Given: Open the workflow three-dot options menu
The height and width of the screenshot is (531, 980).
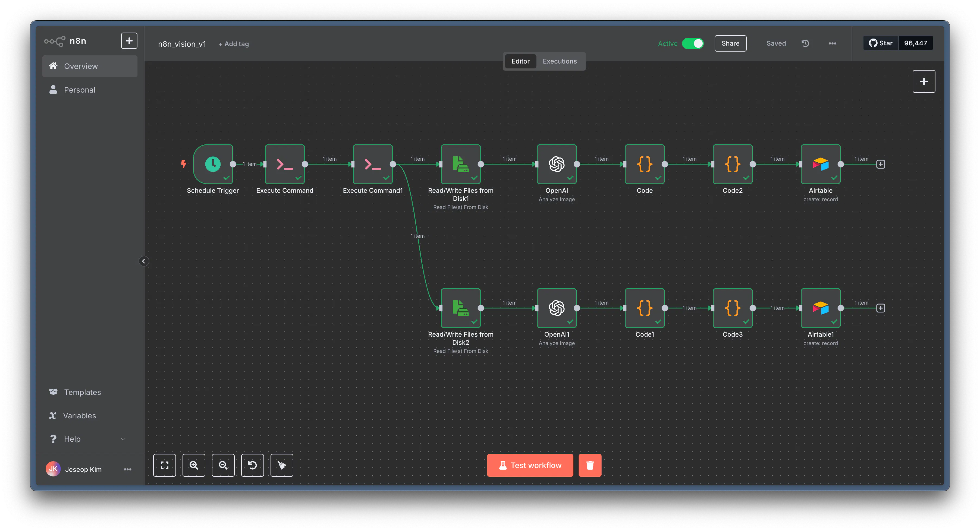Looking at the screenshot, I should coord(832,43).
